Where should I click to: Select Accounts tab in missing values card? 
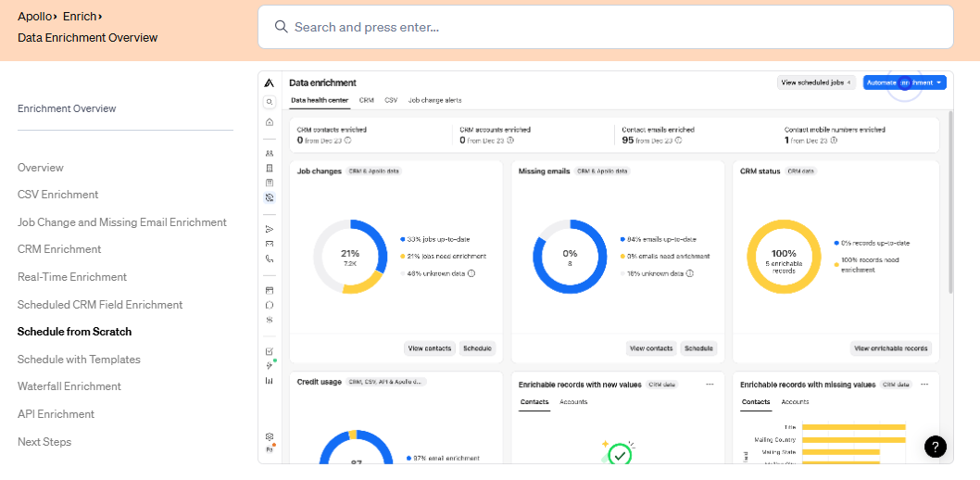pyautogui.click(x=795, y=402)
